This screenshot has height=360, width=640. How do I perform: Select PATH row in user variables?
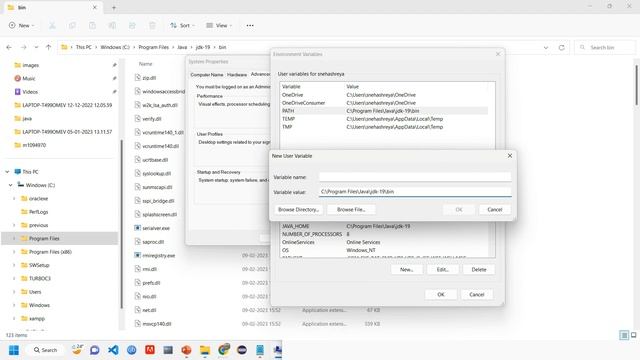(384, 111)
